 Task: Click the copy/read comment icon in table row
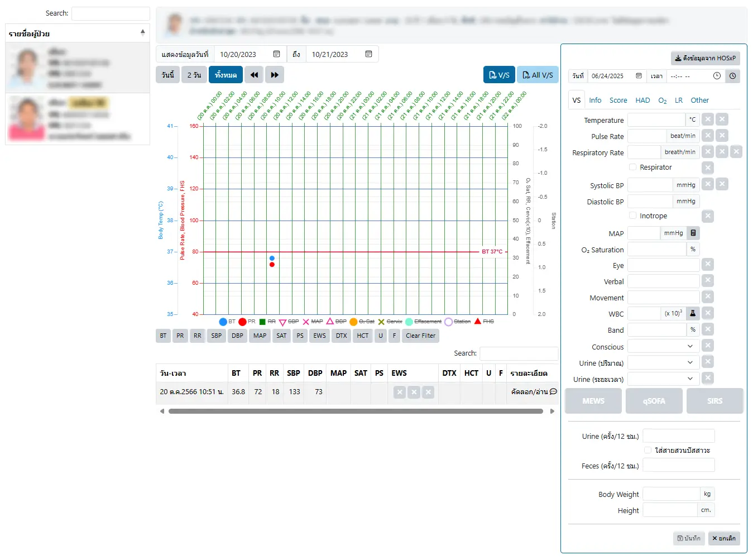553,392
